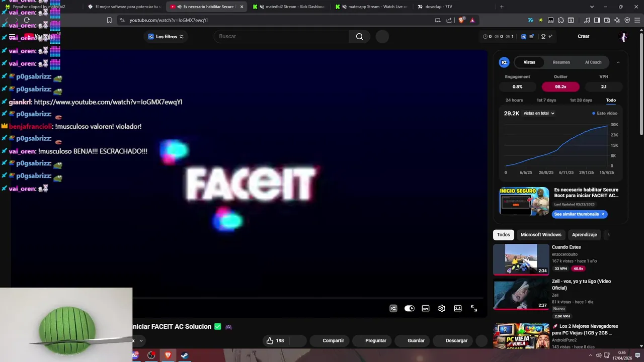Open a new browser tab

[502, 7]
